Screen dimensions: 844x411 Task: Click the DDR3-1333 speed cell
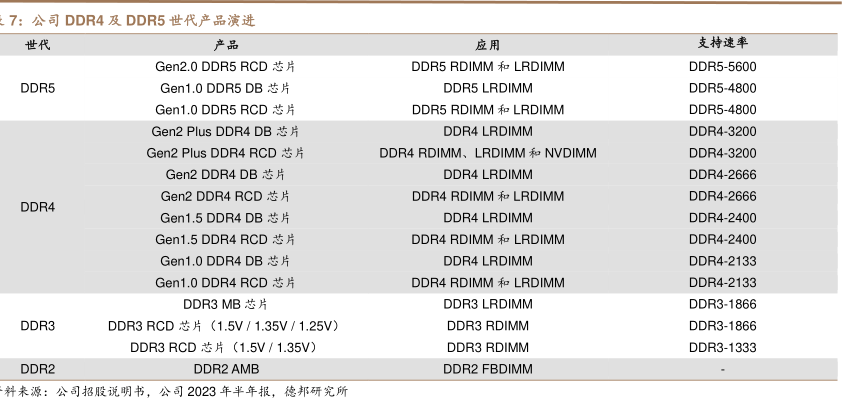[x=722, y=348]
